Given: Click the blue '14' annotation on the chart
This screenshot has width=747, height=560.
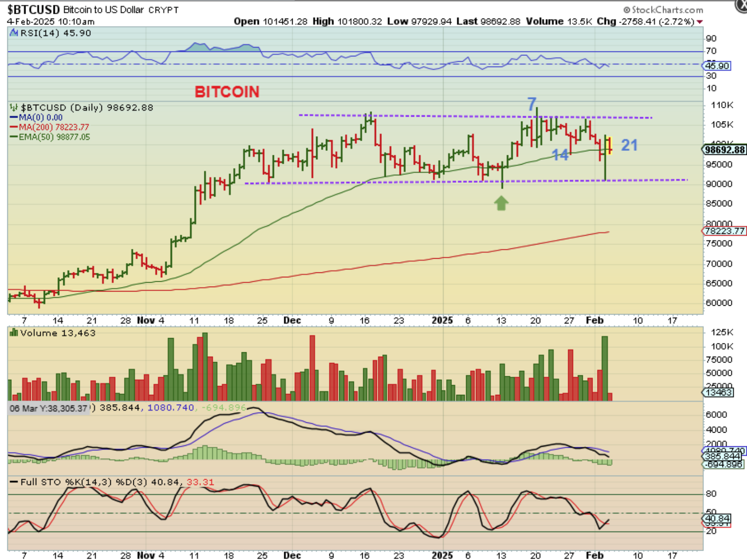Looking at the screenshot, I should [560, 155].
